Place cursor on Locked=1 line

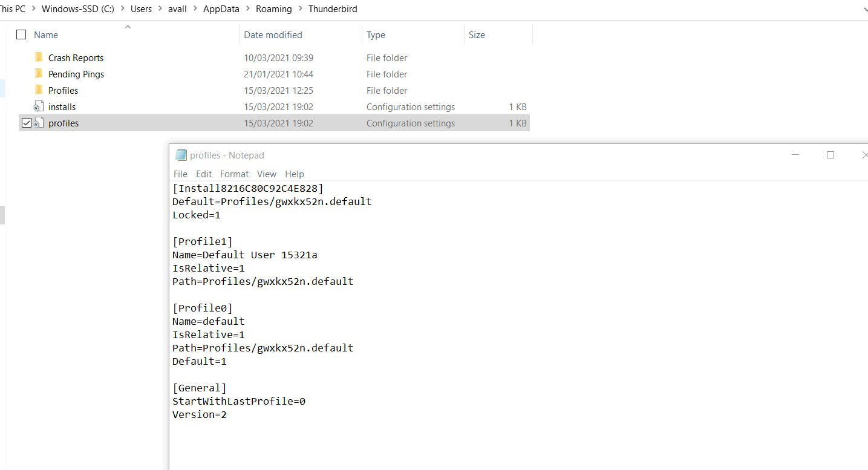(197, 215)
